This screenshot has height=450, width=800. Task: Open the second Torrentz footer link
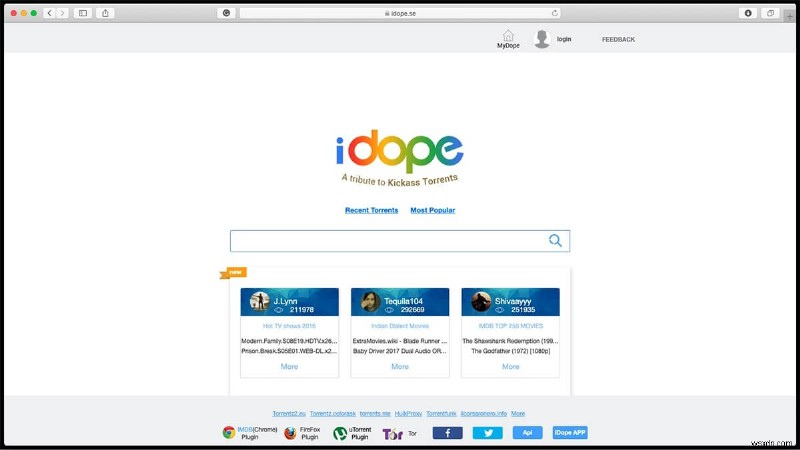pos(333,413)
